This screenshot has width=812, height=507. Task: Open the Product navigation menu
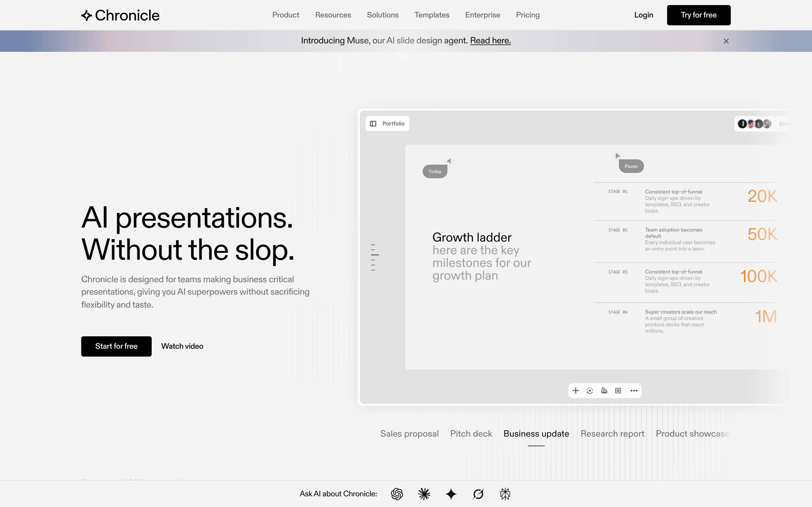tap(286, 15)
